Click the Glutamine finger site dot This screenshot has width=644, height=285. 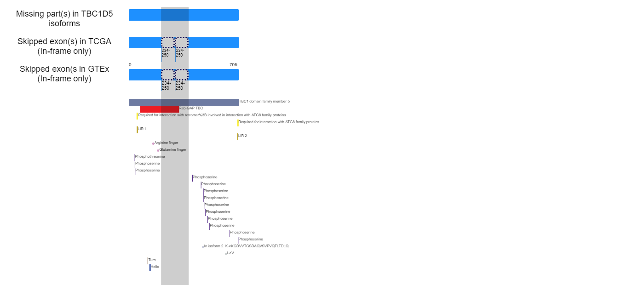tap(158, 150)
